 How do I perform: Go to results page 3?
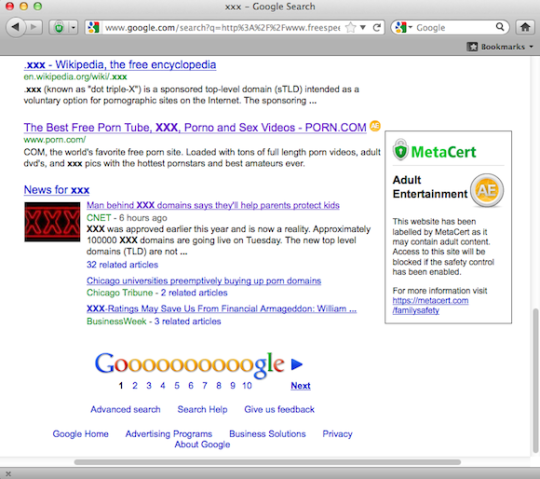149,385
